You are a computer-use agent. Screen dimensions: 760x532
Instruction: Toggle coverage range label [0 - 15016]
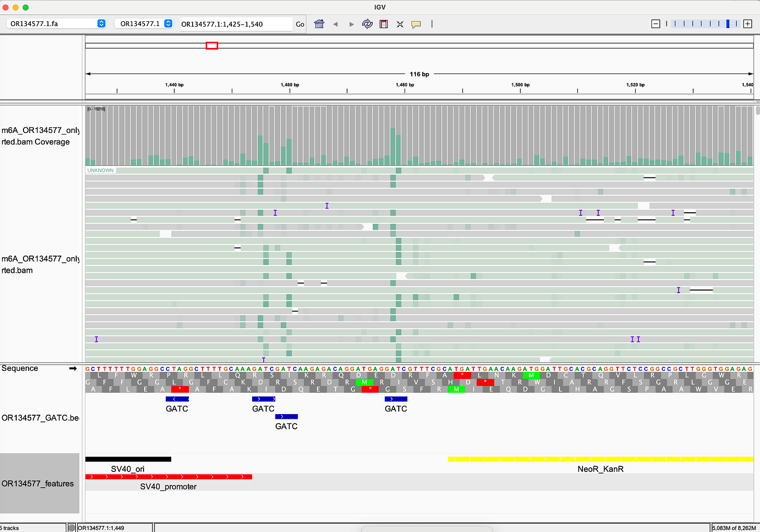click(x=96, y=108)
